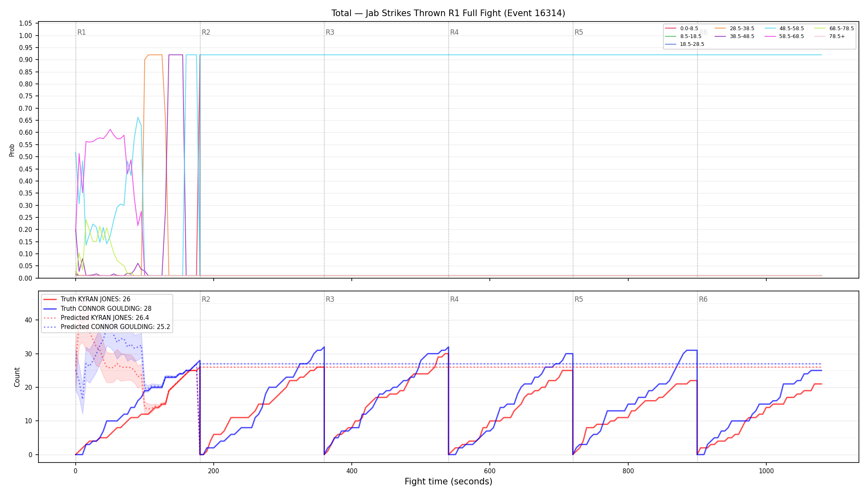Click the Count y-axis label
The height and width of the screenshot is (496, 868).
point(17,377)
